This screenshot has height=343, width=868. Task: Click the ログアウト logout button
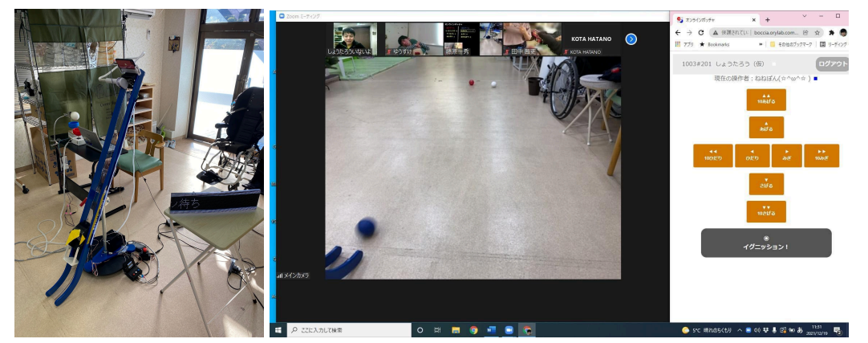[833, 63]
